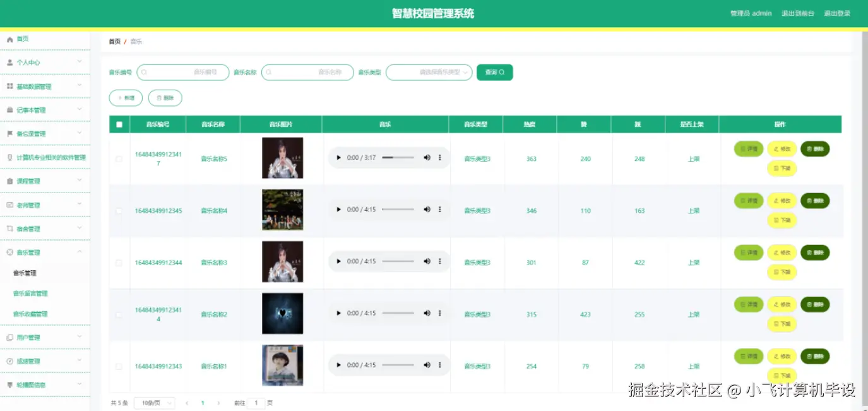
Task: Go to 首页 in the breadcrumb
Action: point(114,42)
